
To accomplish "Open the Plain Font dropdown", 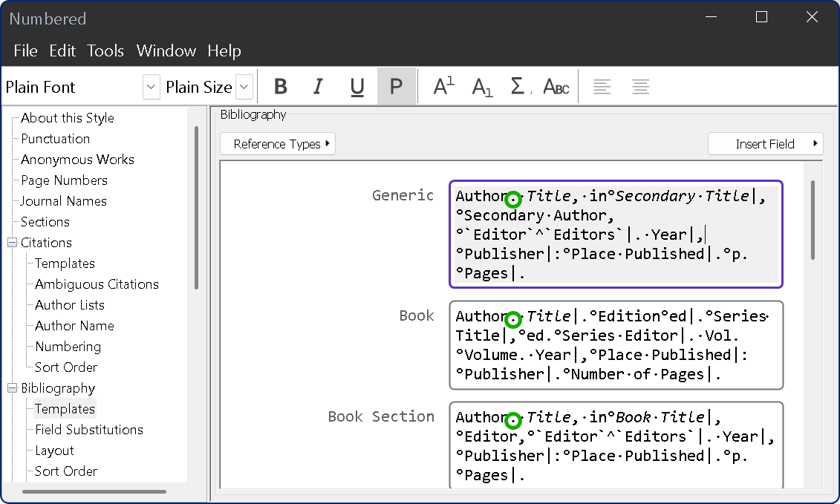I will (152, 87).
